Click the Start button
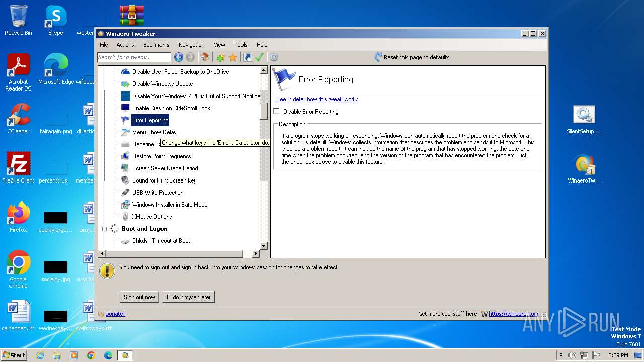Viewport: 644px width, 362px height. (x=14, y=355)
